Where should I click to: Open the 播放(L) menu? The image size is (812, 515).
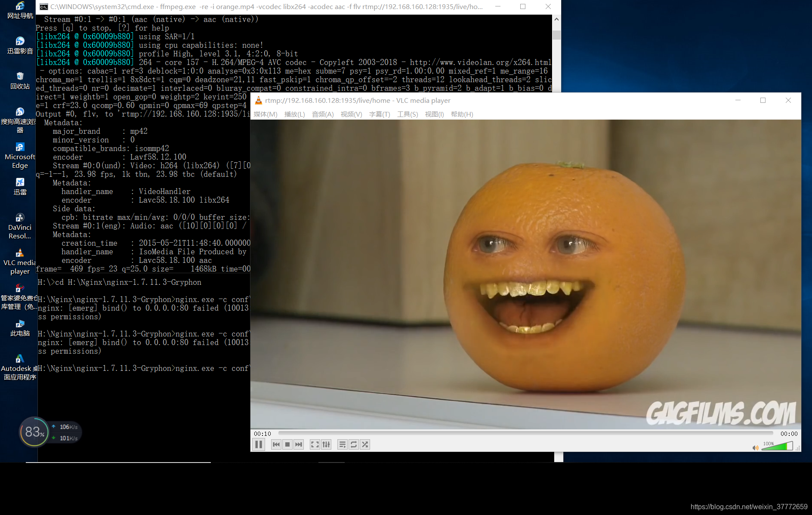(x=295, y=114)
